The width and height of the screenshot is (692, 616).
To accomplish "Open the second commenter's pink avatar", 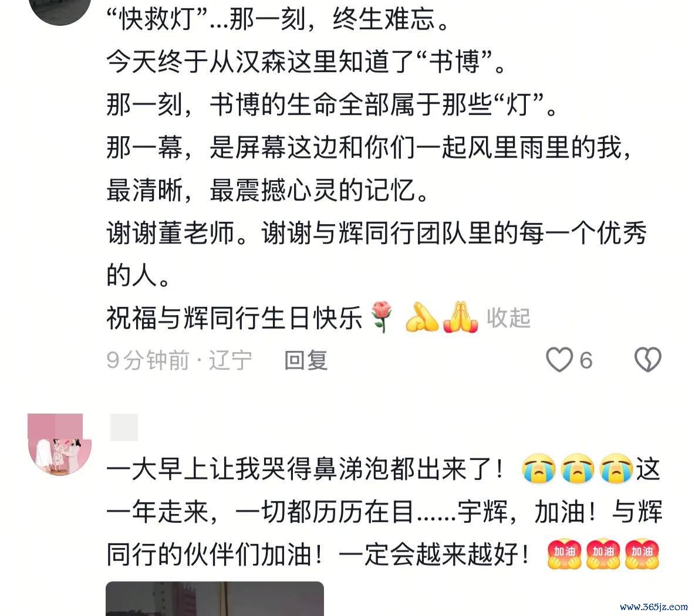I will click(60, 444).
